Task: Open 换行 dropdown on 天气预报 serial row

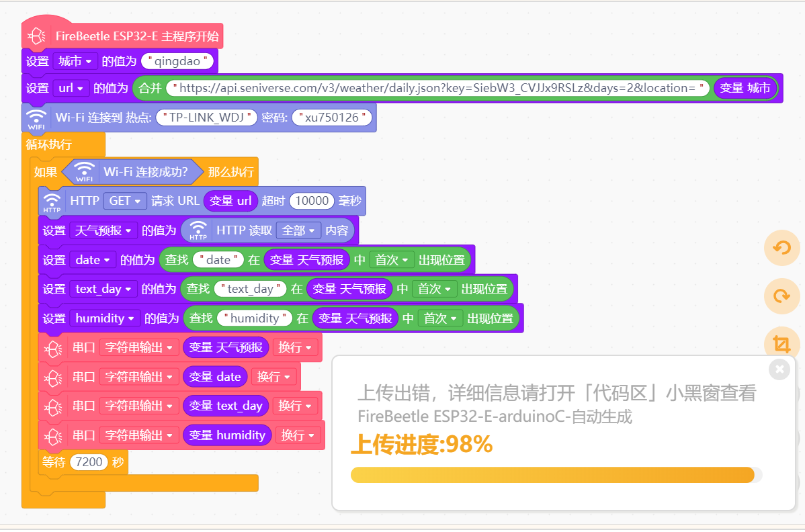Action: click(x=295, y=348)
